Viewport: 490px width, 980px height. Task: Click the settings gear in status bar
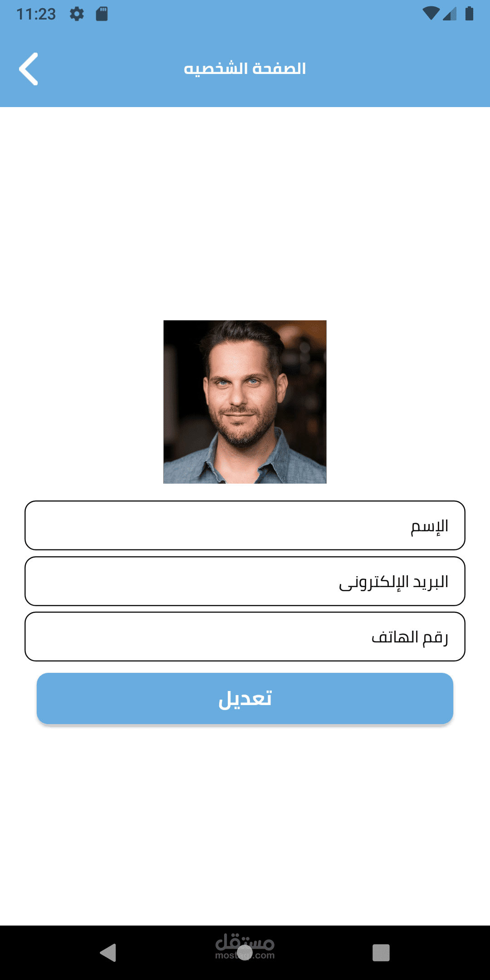[77, 14]
